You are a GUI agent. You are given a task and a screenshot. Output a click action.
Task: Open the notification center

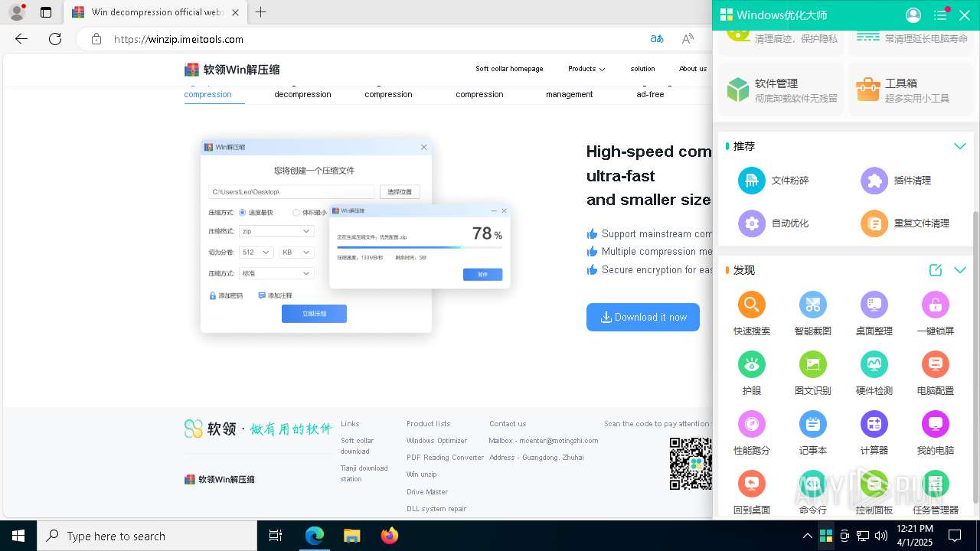click(955, 536)
